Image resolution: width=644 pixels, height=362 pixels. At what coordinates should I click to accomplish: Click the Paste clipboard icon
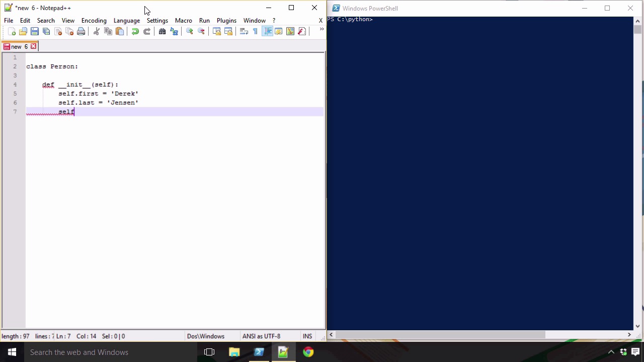[120, 31]
